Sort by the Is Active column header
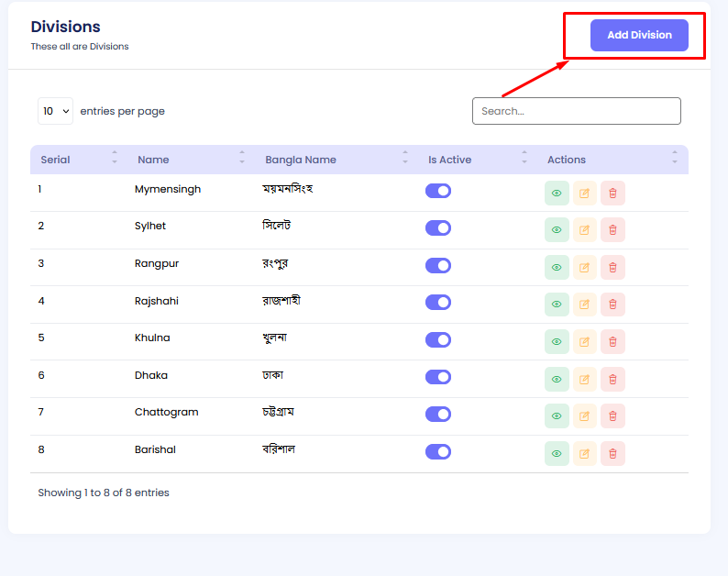728x576 pixels. tap(449, 160)
